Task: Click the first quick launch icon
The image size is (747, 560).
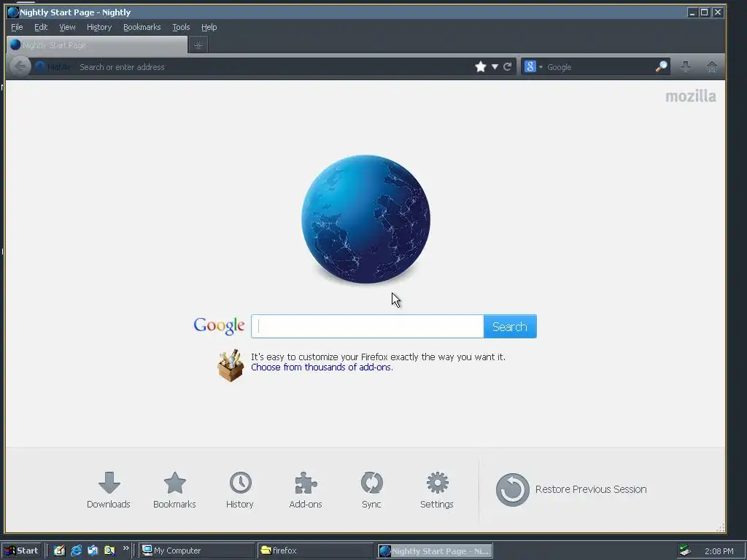Action: click(x=59, y=551)
